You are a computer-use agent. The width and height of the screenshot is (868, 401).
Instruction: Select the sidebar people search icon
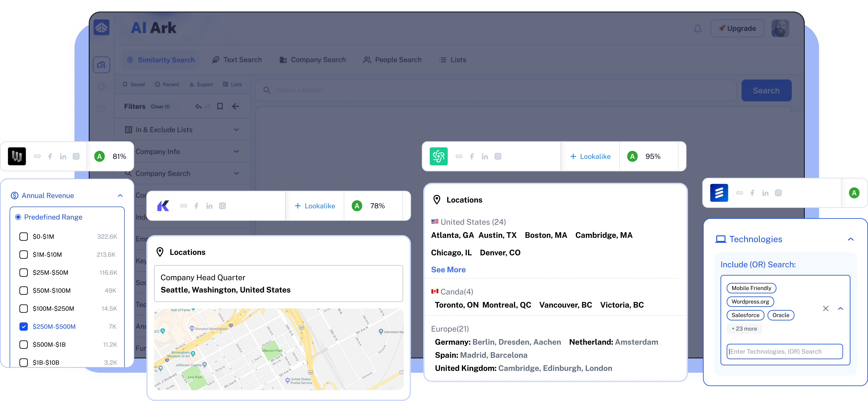click(101, 65)
